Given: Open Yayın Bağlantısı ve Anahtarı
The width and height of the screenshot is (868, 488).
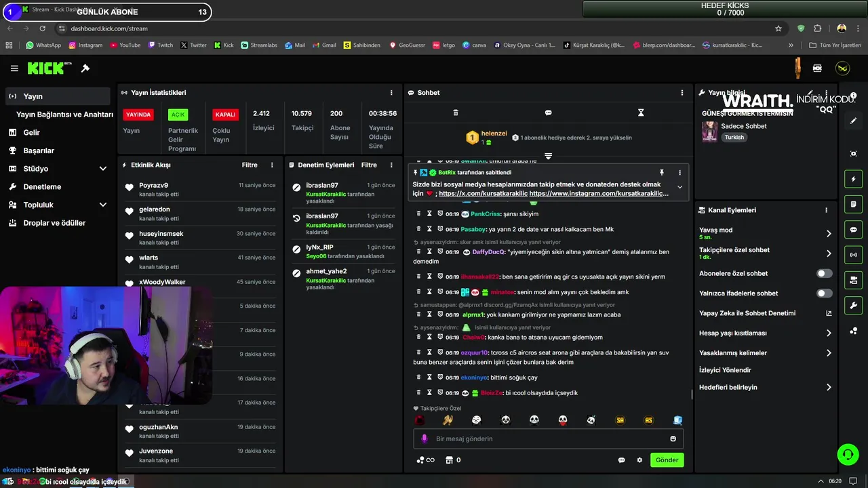Looking at the screenshot, I should click(64, 115).
